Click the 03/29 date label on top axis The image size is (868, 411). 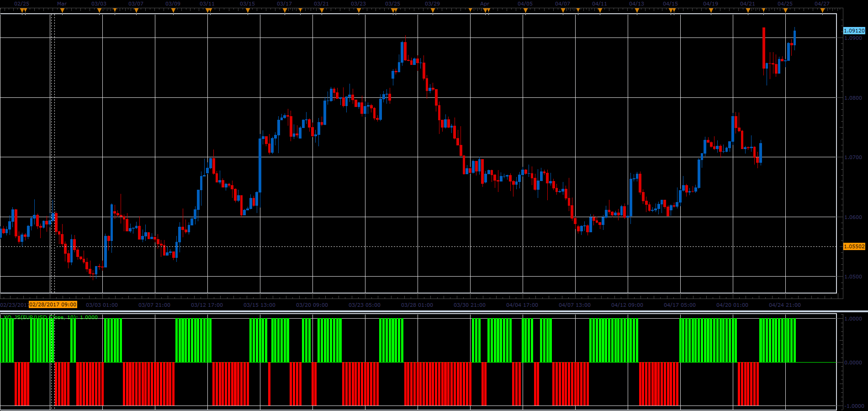[x=432, y=4]
